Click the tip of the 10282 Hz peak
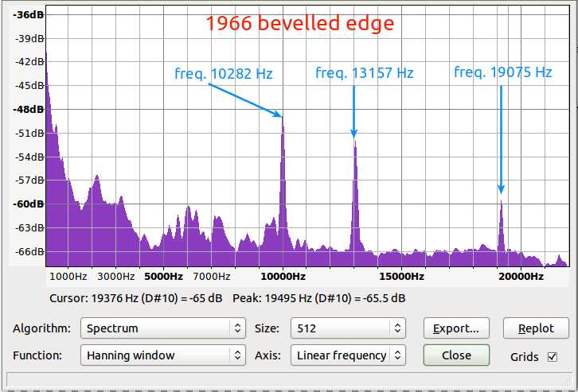Image resolution: width=578 pixels, height=392 pixels. 283,118
